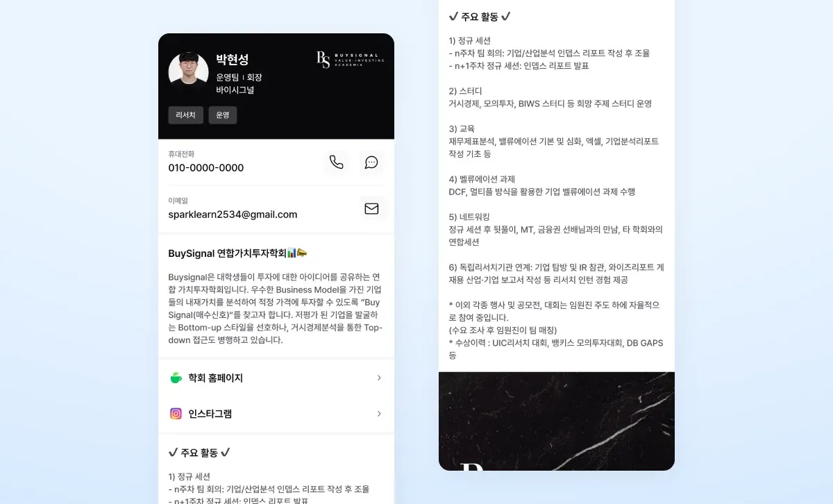Select the 운영 tag

[x=223, y=115]
